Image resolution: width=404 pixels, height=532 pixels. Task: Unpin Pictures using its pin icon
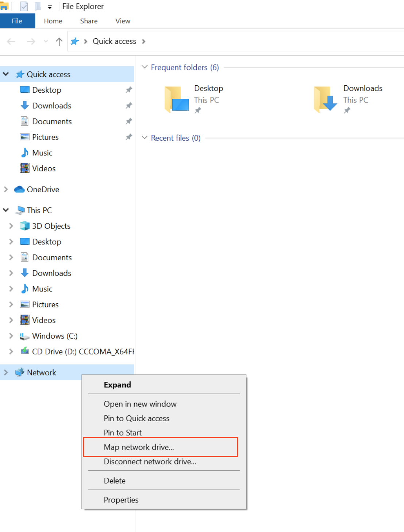(x=129, y=137)
